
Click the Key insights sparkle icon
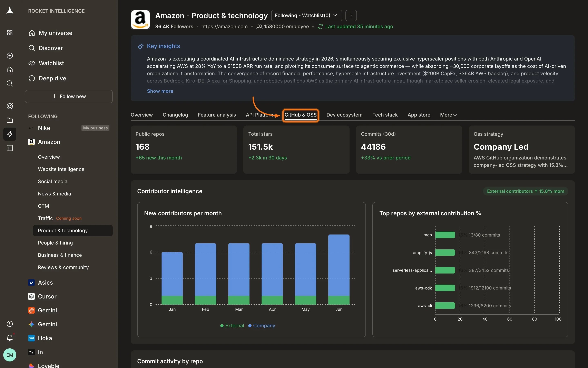(140, 46)
